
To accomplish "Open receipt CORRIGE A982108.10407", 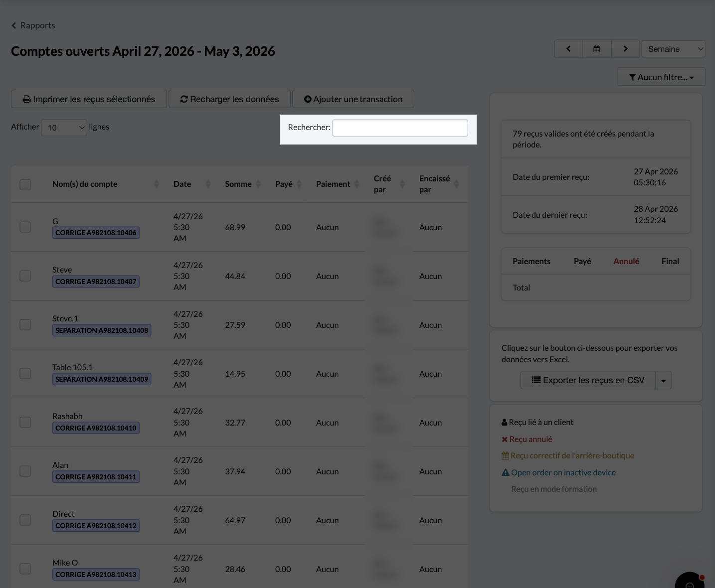I will coord(96,282).
